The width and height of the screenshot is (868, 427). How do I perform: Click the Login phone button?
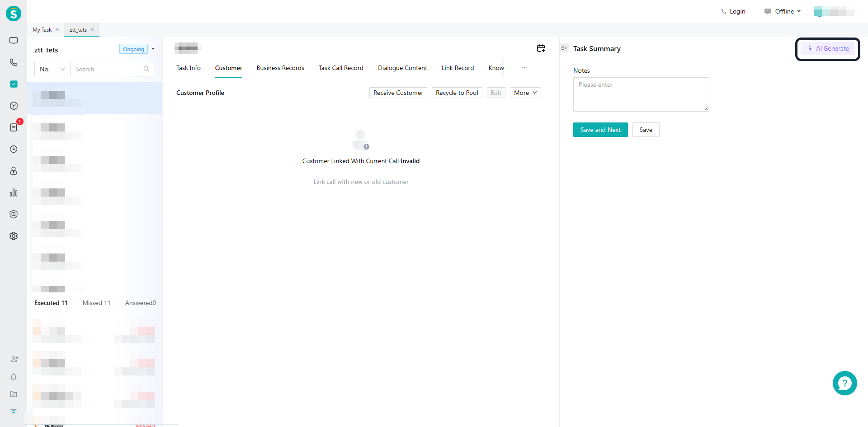[733, 11]
